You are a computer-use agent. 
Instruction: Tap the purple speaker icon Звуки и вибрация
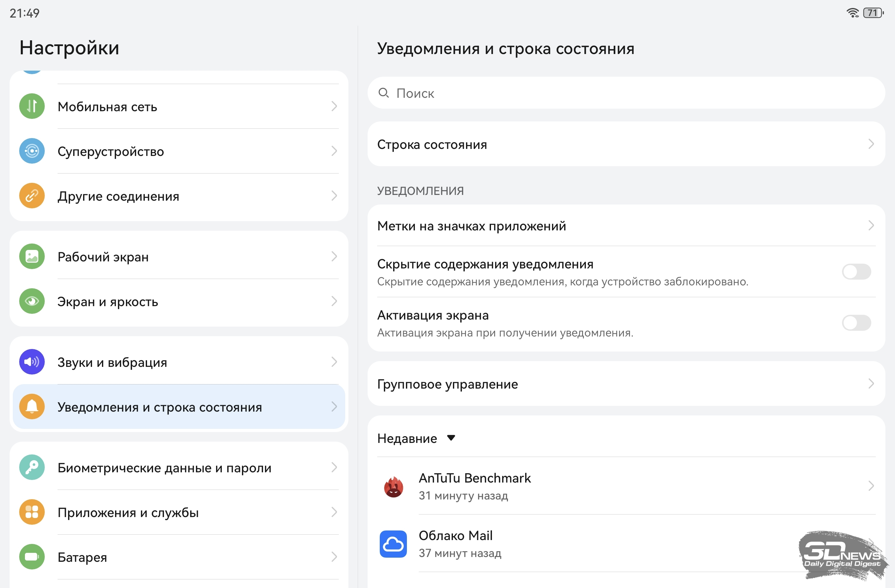tap(32, 362)
